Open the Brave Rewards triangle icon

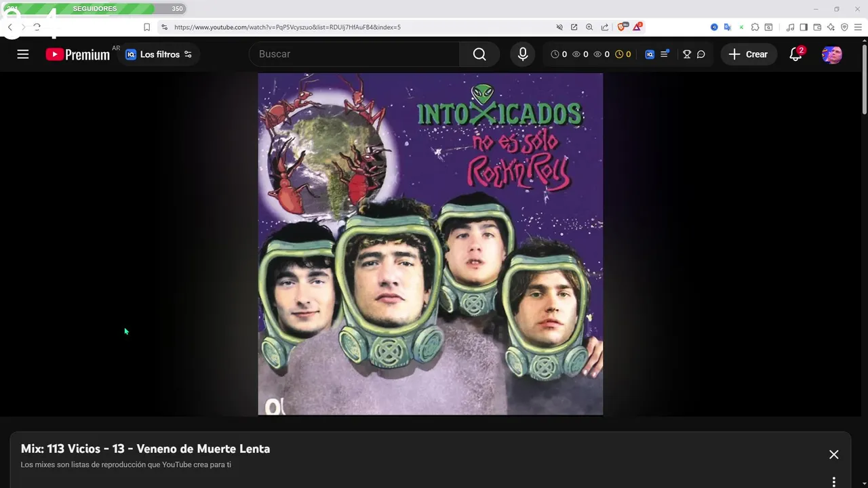pyautogui.click(x=637, y=27)
